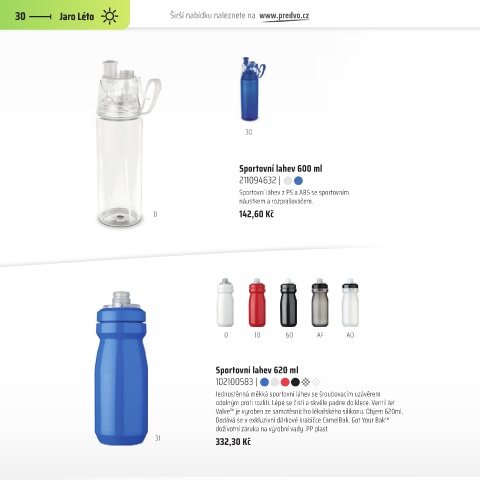Pick the blue swatch for product 102100583
This screenshot has width=480, height=480.
(x=264, y=382)
